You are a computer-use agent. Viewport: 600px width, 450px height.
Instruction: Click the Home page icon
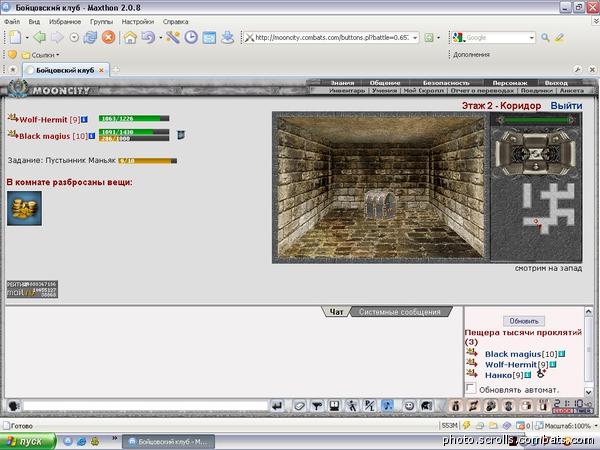[130, 37]
